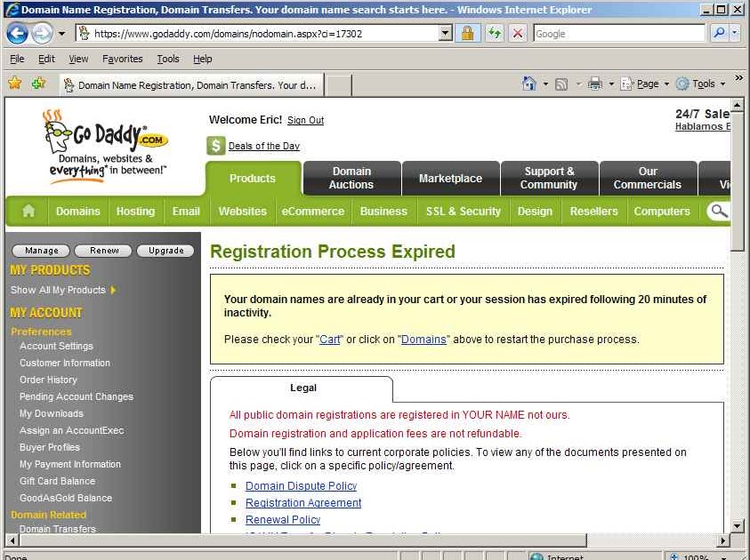The image size is (750, 560).
Task: Click the Cart link in yellow notice
Action: click(329, 340)
